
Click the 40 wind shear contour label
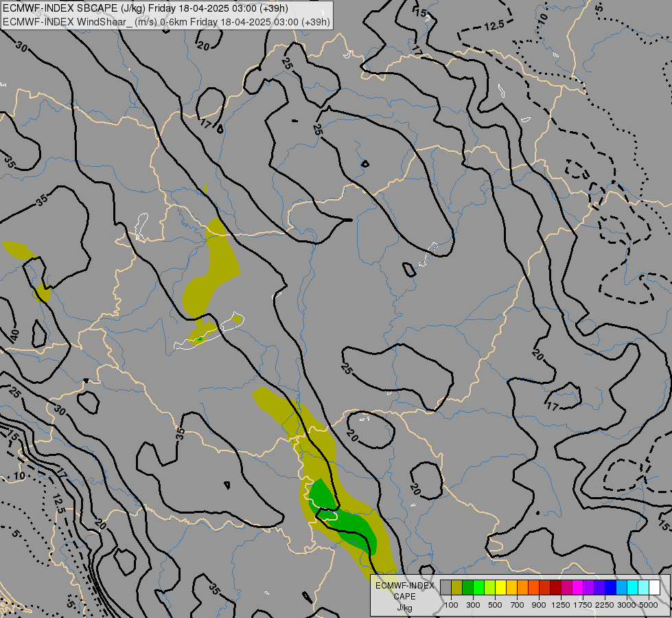[14, 335]
